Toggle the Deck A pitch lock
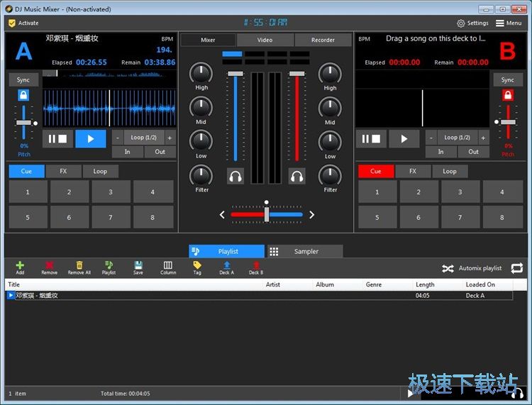This screenshot has width=532, height=405. (23, 96)
